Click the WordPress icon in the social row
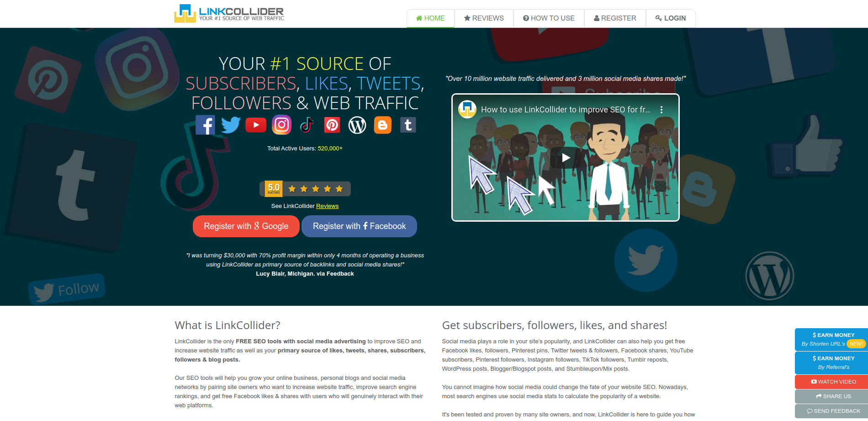Image resolution: width=868 pixels, height=421 pixels. [357, 125]
